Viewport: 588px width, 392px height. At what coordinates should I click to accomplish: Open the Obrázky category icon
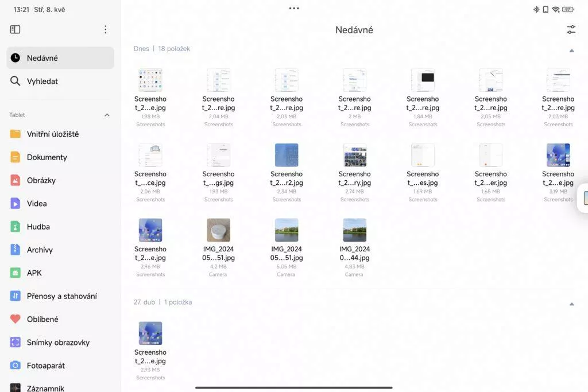pos(15,180)
